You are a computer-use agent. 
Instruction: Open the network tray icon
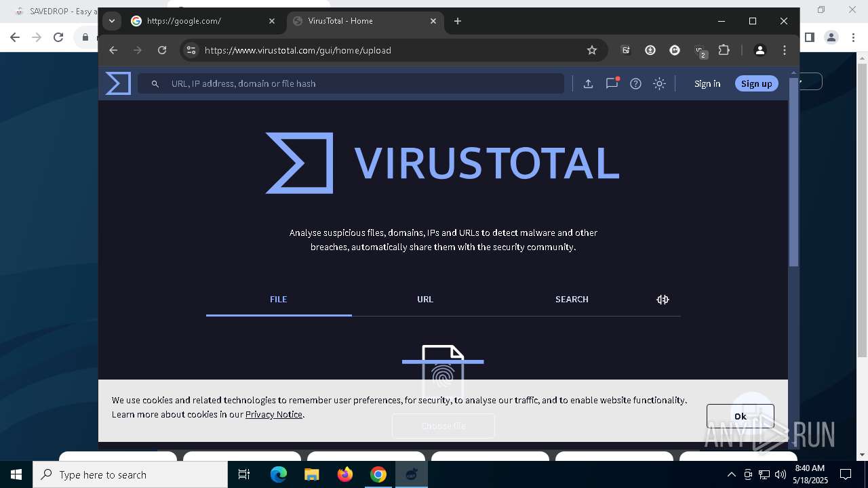coord(764,474)
